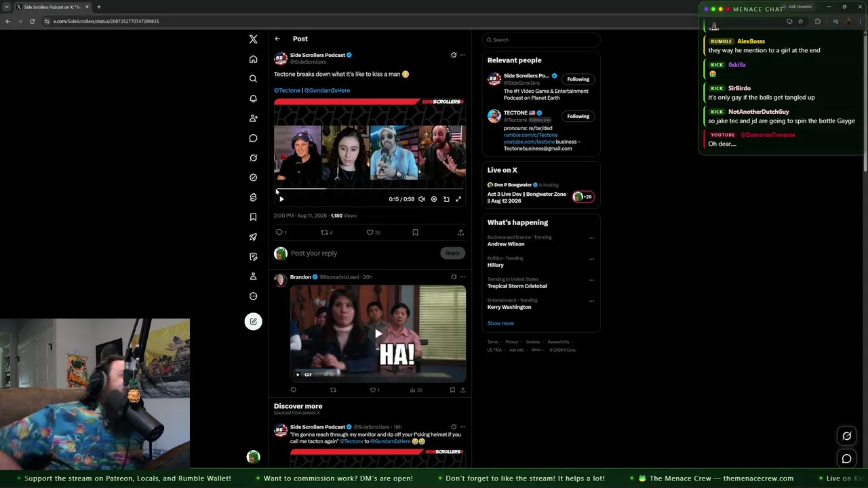Image resolution: width=868 pixels, height=488 pixels.
Task: Open Profile from the sidebar
Action: [253, 277]
